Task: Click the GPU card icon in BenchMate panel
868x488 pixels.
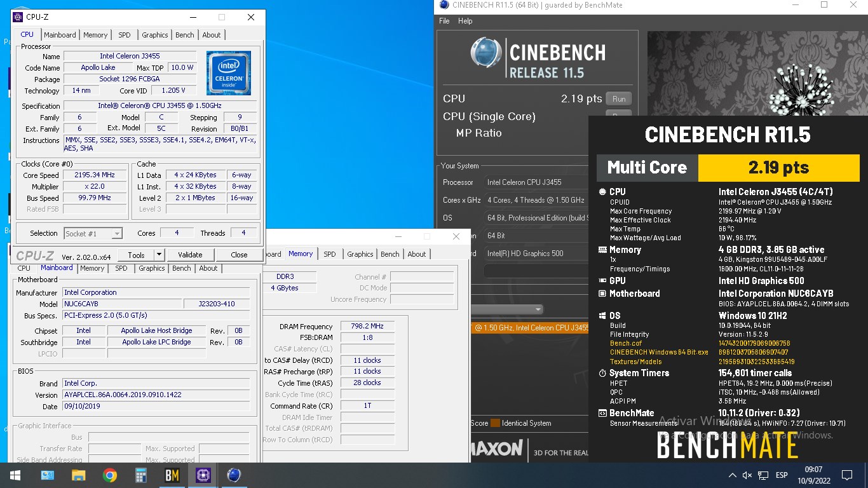Action: [x=602, y=281]
